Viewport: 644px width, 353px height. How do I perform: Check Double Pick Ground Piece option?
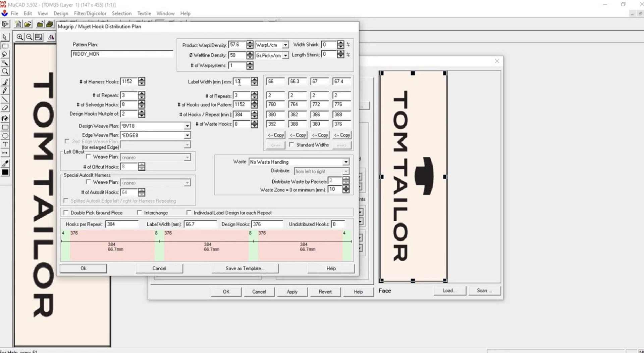point(66,213)
